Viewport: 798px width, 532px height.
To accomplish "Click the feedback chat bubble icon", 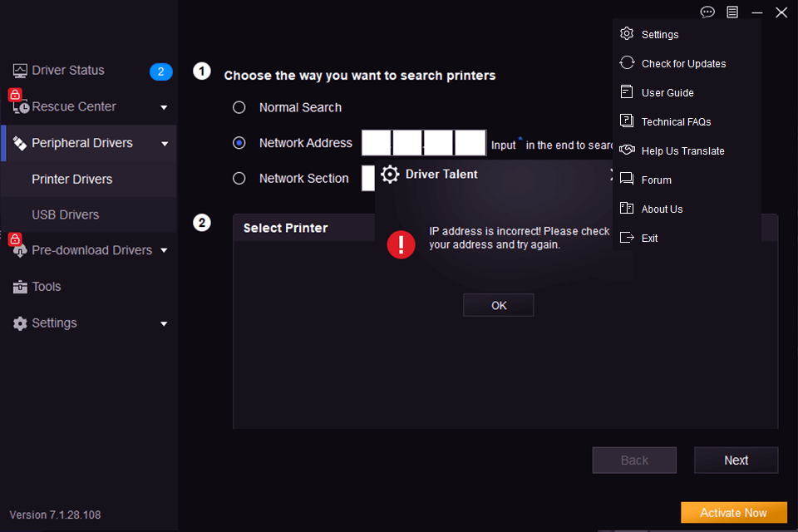I will coord(707,12).
